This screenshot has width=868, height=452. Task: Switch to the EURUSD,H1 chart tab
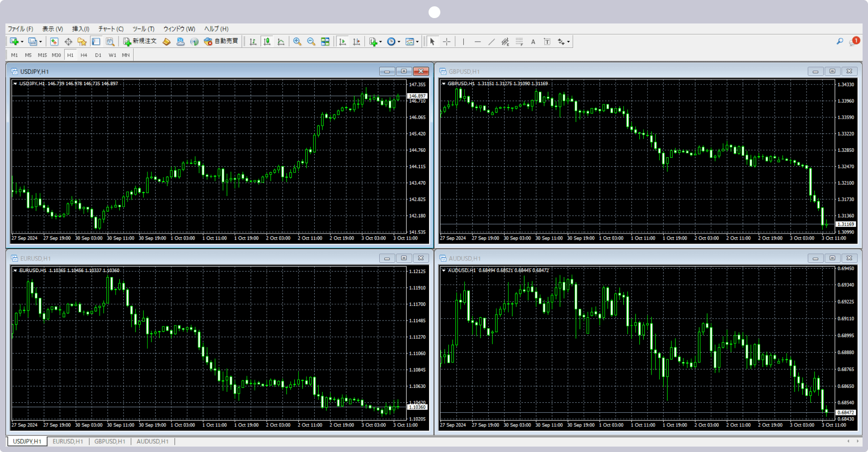(68, 442)
